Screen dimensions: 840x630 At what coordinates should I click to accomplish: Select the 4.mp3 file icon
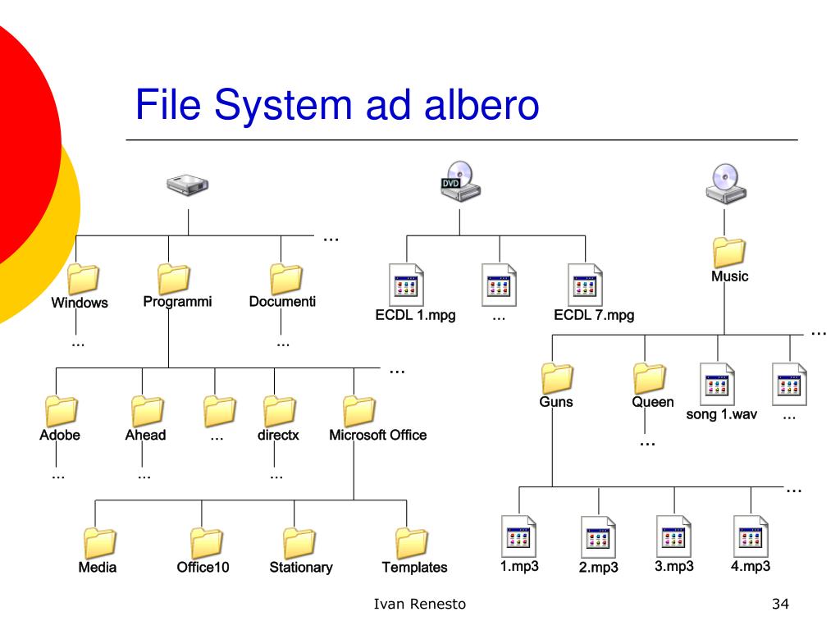[751, 536]
